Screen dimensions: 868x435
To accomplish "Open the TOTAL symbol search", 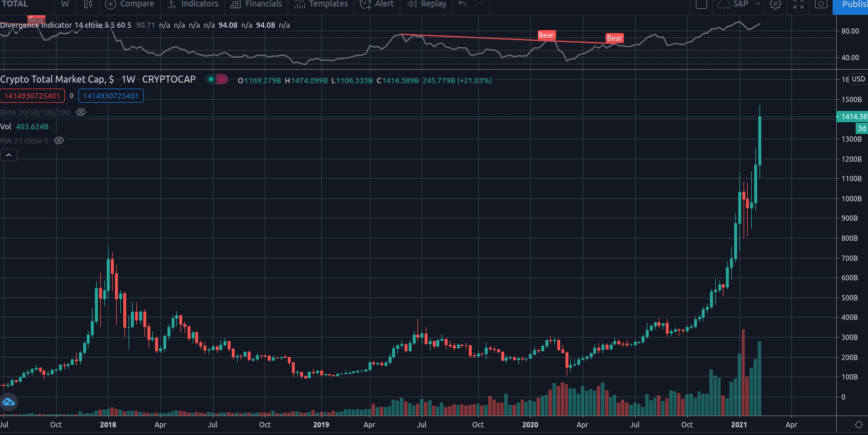I will coord(14,4).
